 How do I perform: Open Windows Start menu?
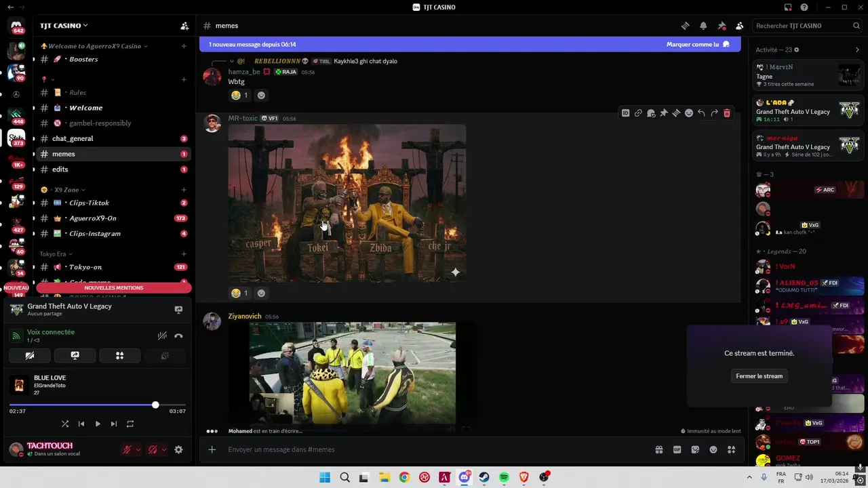325,477
